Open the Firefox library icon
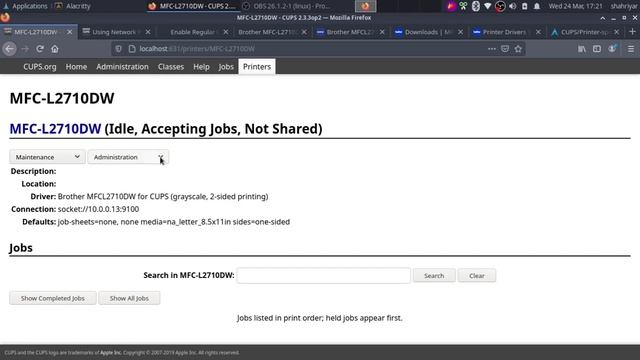The width and height of the screenshot is (640, 360). tap(582, 49)
